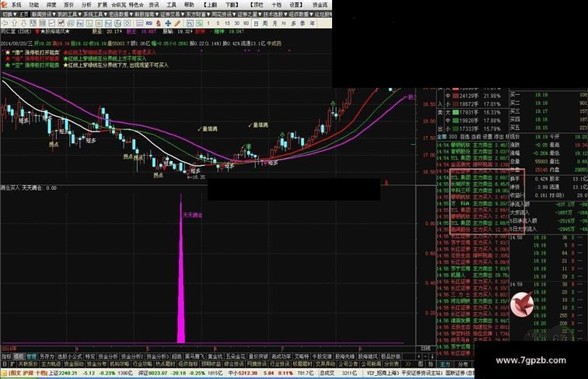
Task: Switch to monthly 月 period
Action: tap(275, 23)
